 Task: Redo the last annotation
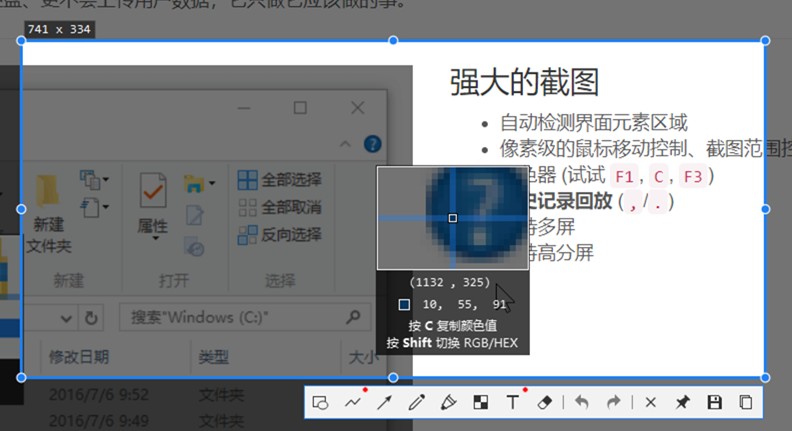[613, 403]
